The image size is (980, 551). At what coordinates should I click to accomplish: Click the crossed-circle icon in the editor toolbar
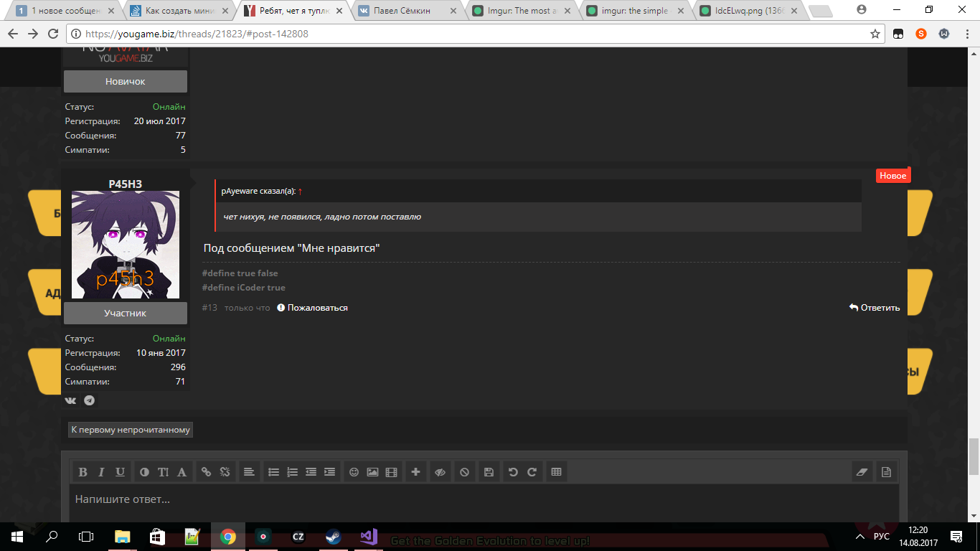464,472
